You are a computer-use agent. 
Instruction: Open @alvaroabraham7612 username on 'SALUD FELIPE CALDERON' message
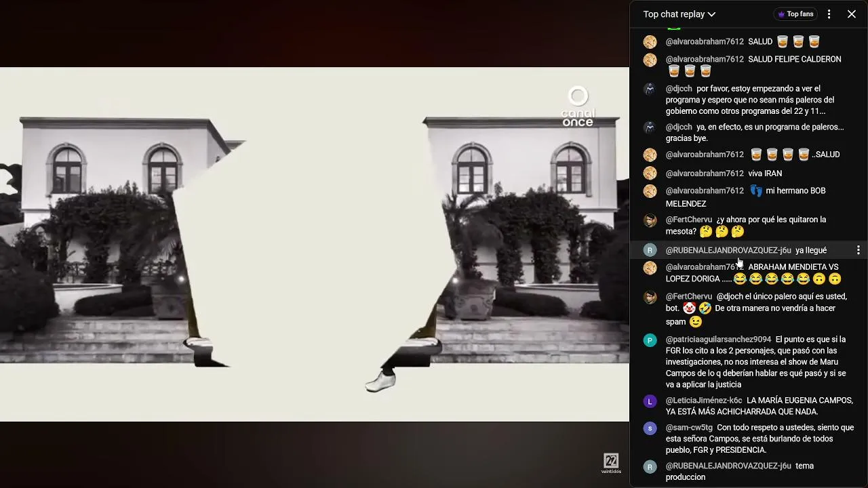[705, 59]
